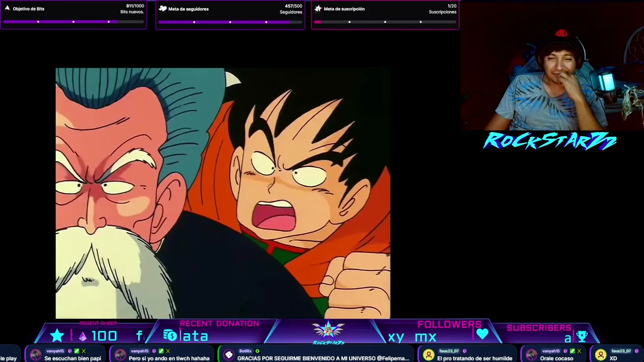Click the blue heart icon in Followers panel

click(x=482, y=335)
